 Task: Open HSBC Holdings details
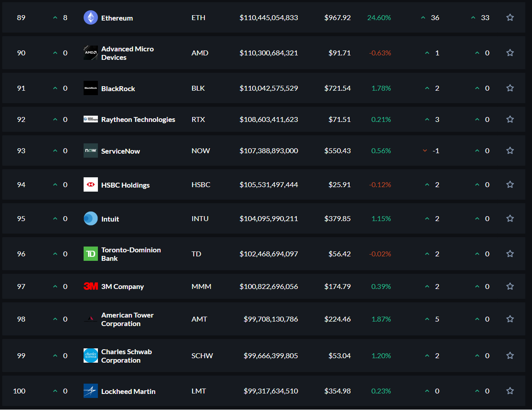coord(126,185)
